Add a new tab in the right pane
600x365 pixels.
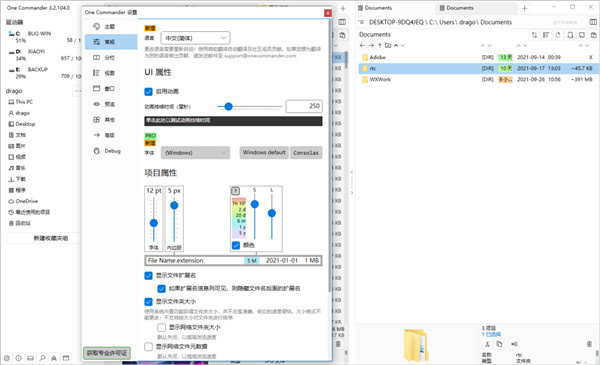[x=525, y=8]
